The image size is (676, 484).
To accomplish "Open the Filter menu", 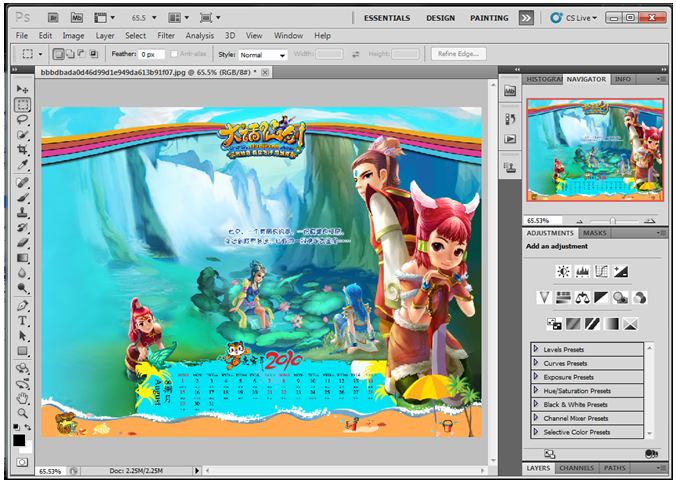I will (166, 36).
